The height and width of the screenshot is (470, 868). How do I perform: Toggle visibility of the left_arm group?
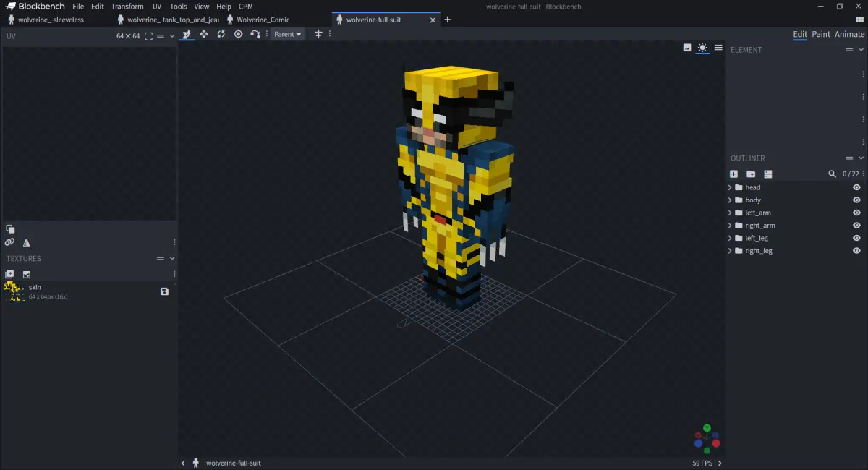856,213
